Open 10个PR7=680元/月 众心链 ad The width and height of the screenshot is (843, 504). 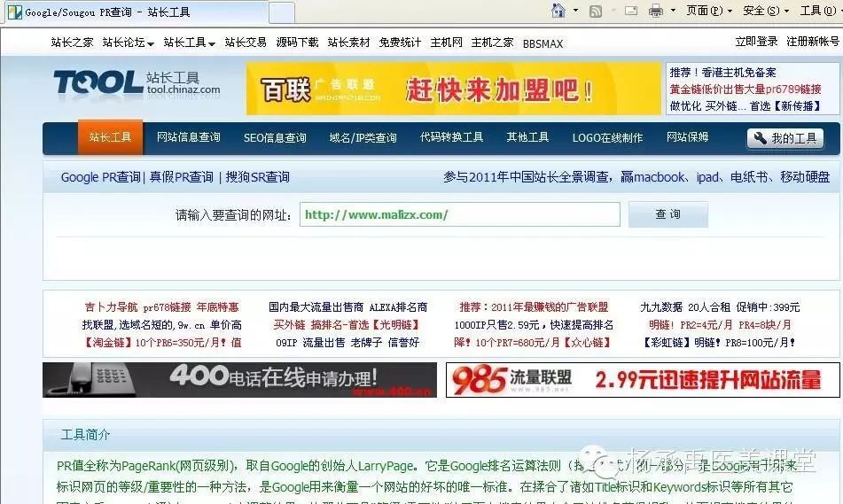[534, 342]
